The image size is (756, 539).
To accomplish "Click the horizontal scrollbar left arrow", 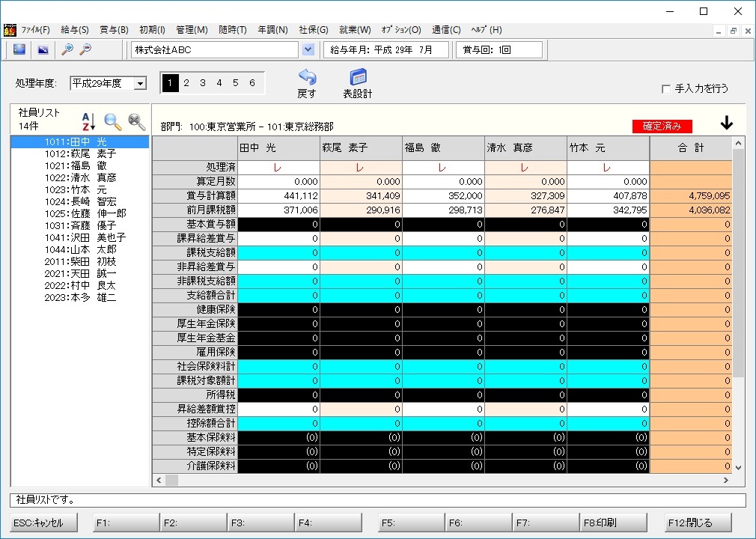I will point(159,480).
